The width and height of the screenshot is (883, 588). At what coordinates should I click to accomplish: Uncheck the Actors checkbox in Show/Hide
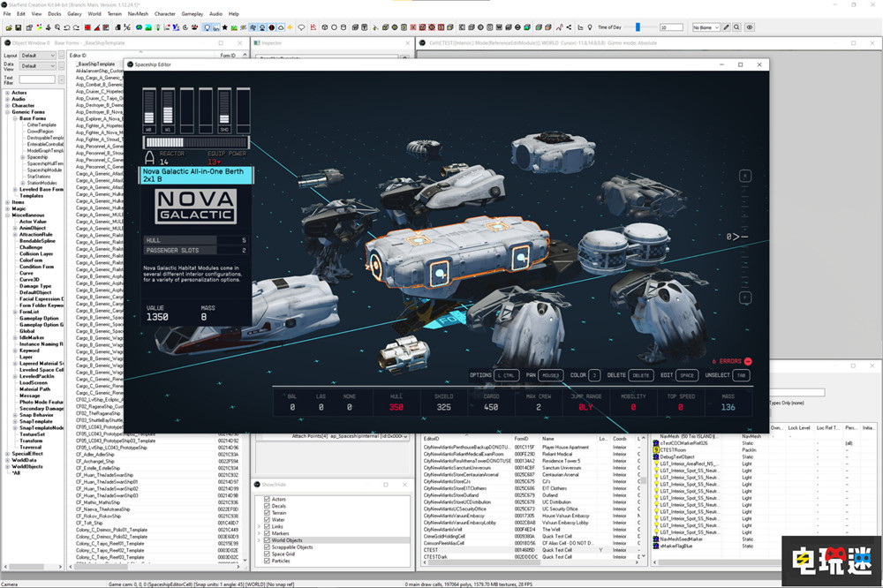click(268, 500)
